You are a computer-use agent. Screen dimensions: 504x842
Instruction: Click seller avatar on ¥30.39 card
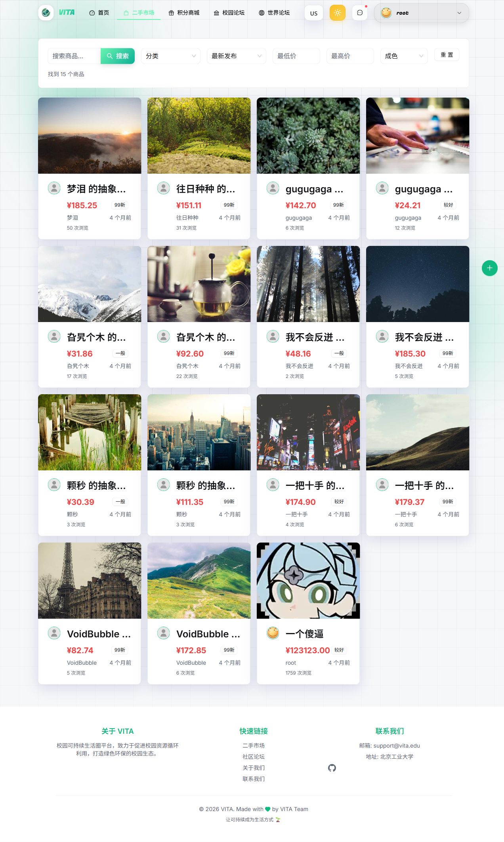[54, 485]
